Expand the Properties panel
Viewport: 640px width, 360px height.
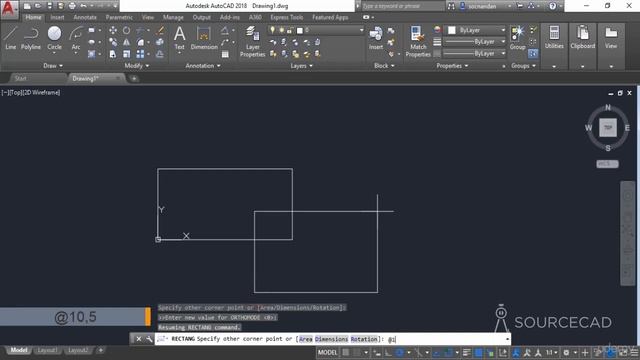coord(452,66)
